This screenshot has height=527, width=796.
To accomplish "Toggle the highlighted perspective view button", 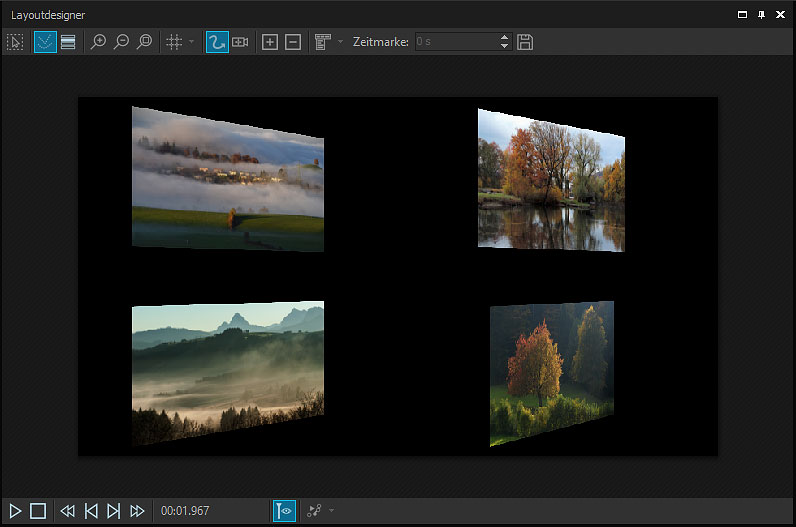I will coord(45,42).
